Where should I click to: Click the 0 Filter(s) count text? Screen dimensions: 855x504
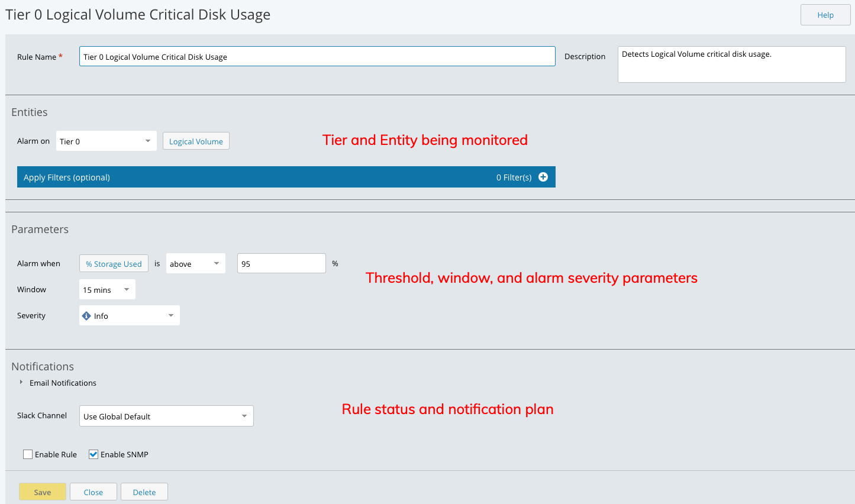(514, 177)
